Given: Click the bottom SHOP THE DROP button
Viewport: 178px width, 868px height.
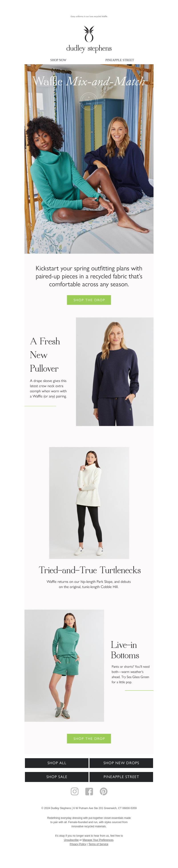Looking at the screenshot, I should click(x=89, y=738).
